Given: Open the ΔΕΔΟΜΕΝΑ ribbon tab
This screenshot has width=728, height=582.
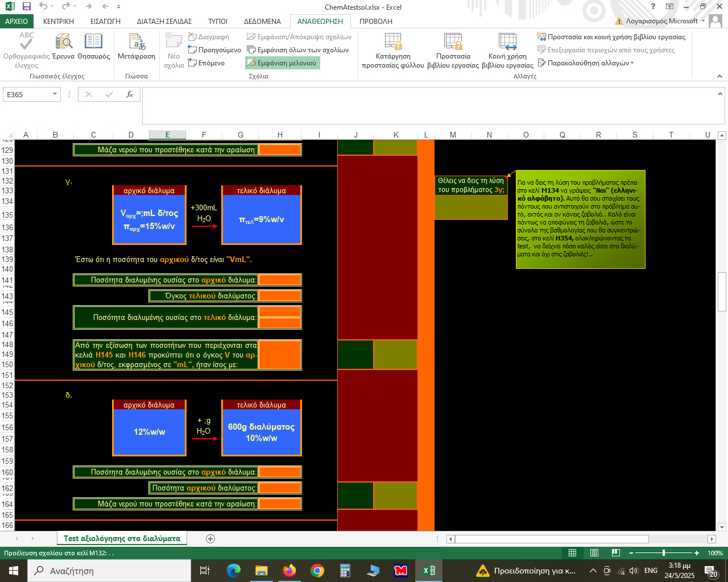Looking at the screenshot, I should tap(262, 21).
